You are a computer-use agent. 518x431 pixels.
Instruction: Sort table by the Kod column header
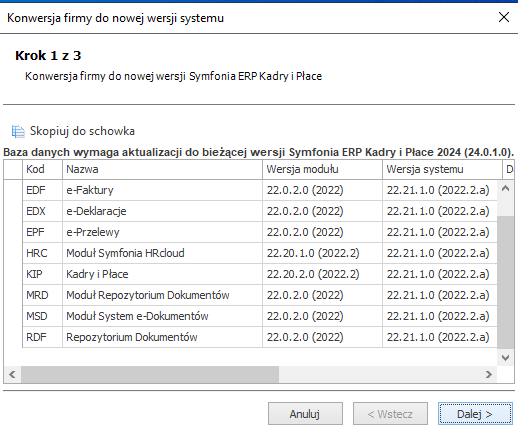[x=42, y=169]
